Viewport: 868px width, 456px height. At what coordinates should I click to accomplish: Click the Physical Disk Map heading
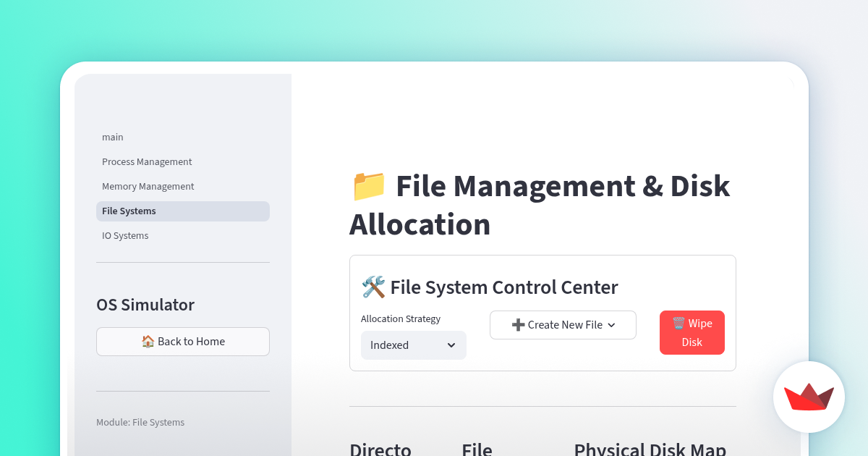pyautogui.click(x=650, y=449)
